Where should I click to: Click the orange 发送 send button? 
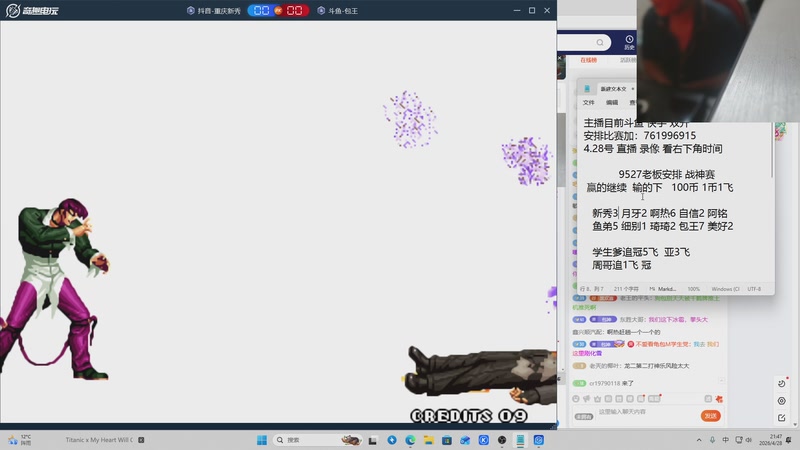(x=710, y=416)
